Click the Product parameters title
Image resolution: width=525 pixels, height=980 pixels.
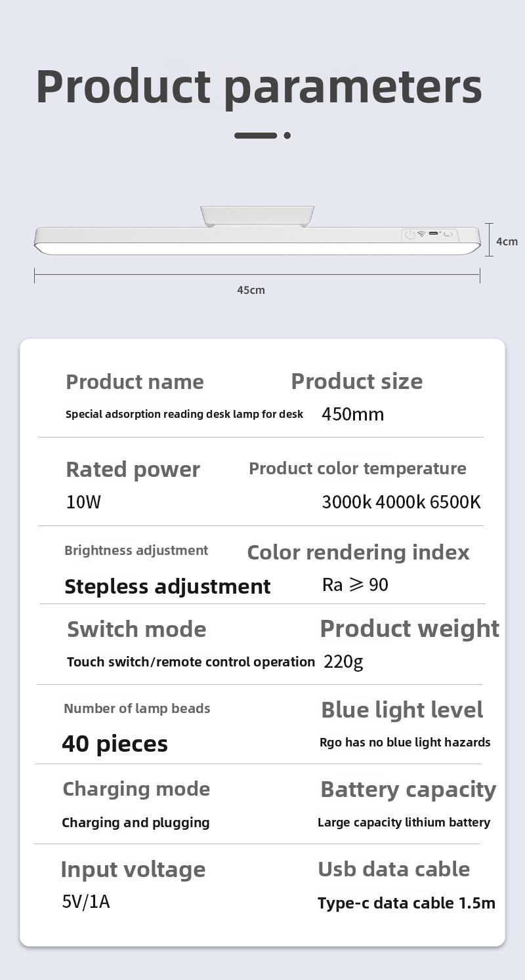pyautogui.click(x=259, y=87)
